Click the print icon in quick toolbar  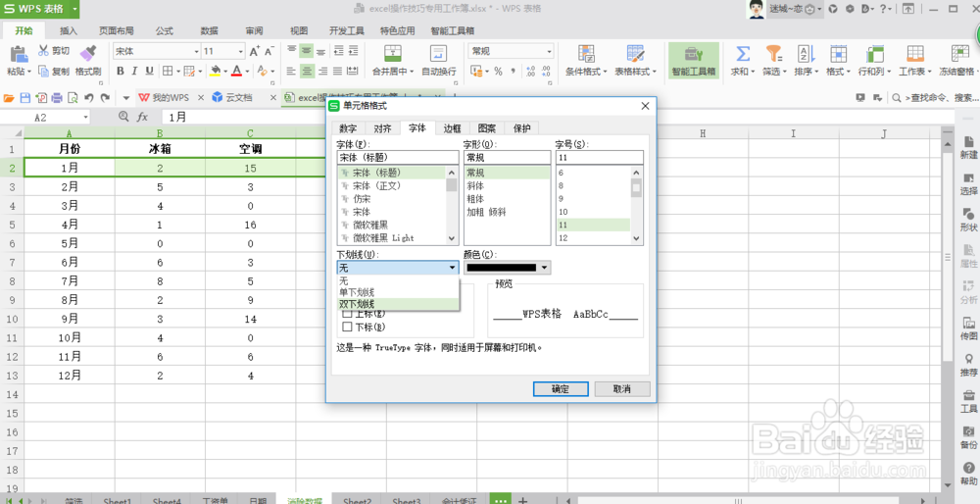(x=57, y=97)
